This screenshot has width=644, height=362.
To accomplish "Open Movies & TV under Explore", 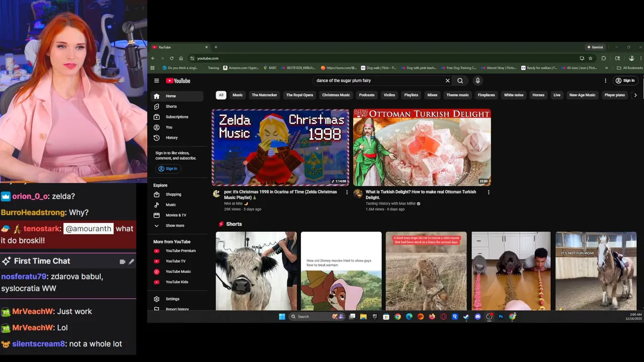I will pos(177,215).
